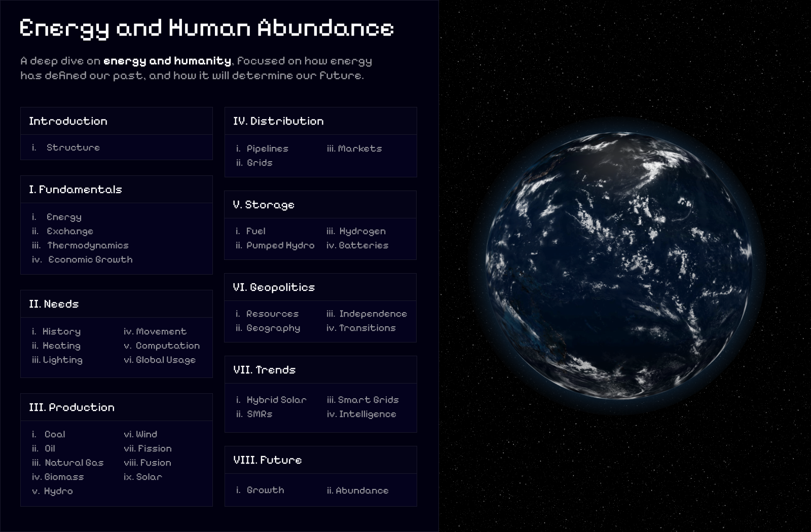
Task: Open the Structure section under Introduction
Action: click(72, 147)
